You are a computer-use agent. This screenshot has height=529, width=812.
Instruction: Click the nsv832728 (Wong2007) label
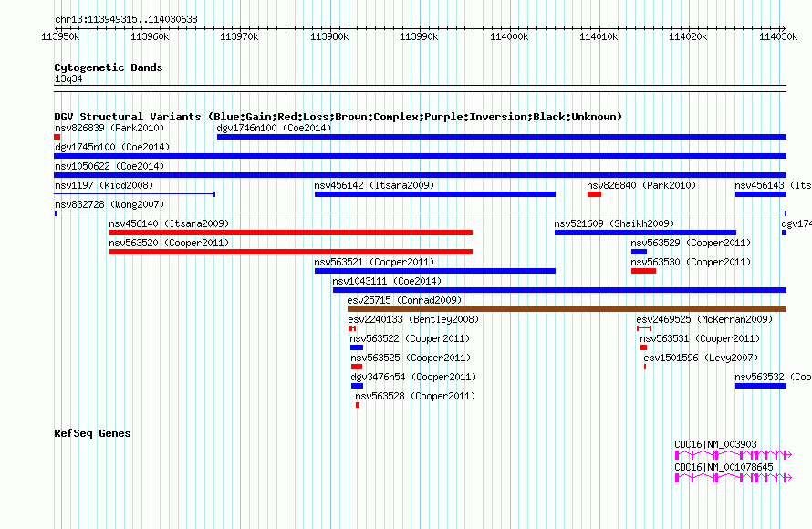click(109, 204)
